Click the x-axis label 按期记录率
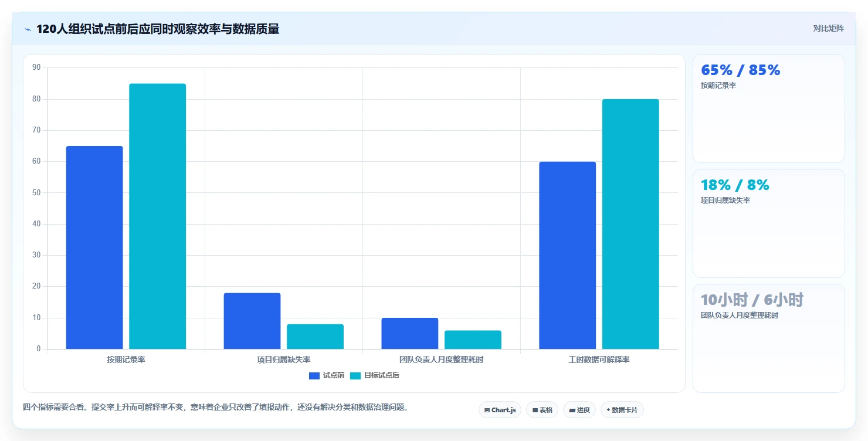The width and height of the screenshot is (868, 441). click(x=126, y=359)
